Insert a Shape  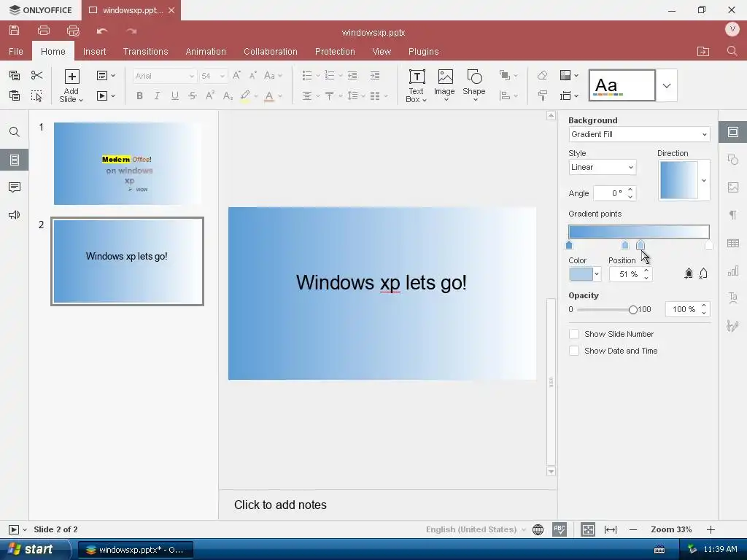[x=474, y=86]
